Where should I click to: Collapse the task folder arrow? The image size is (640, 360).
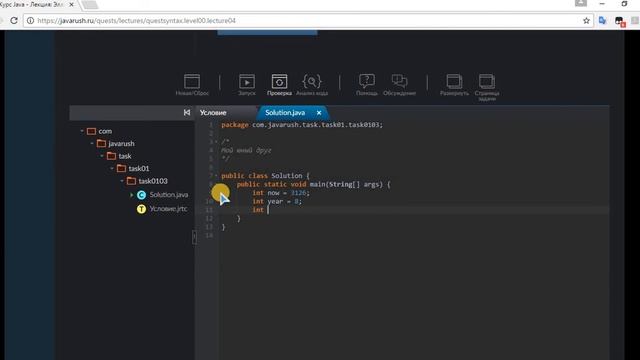point(102,156)
